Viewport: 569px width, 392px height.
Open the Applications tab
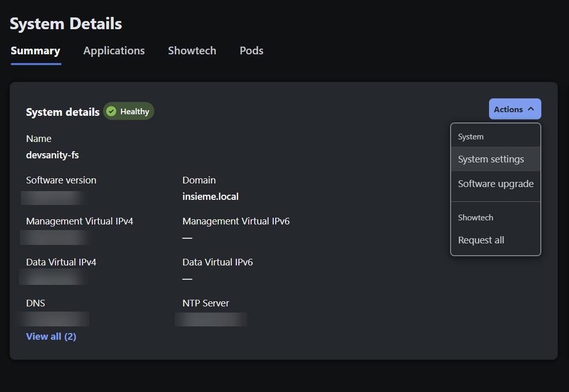[114, 51]
